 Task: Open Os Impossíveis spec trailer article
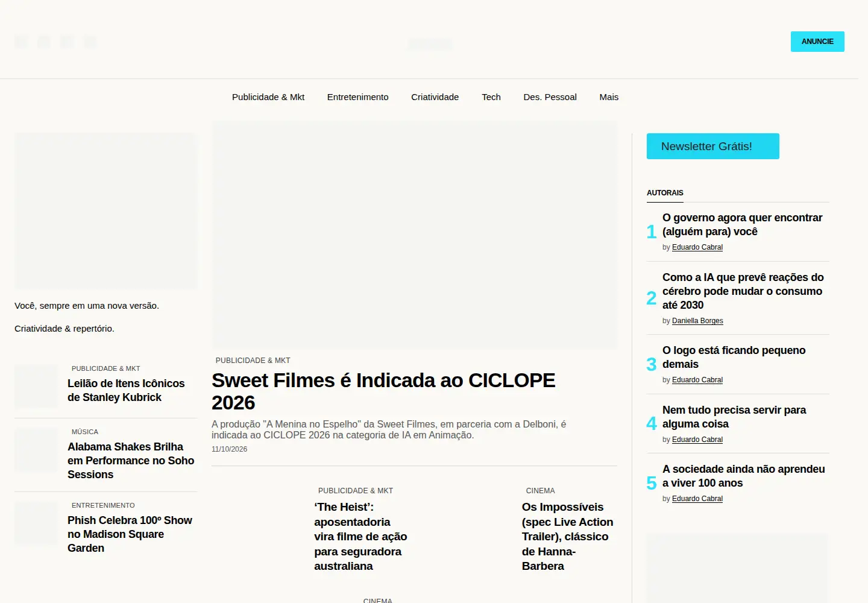[568, 537]
